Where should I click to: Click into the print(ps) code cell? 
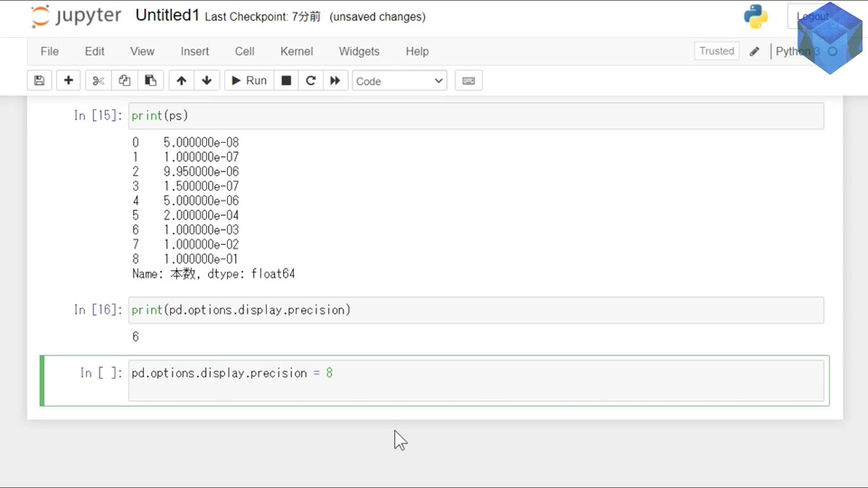(x=476, y=116)
